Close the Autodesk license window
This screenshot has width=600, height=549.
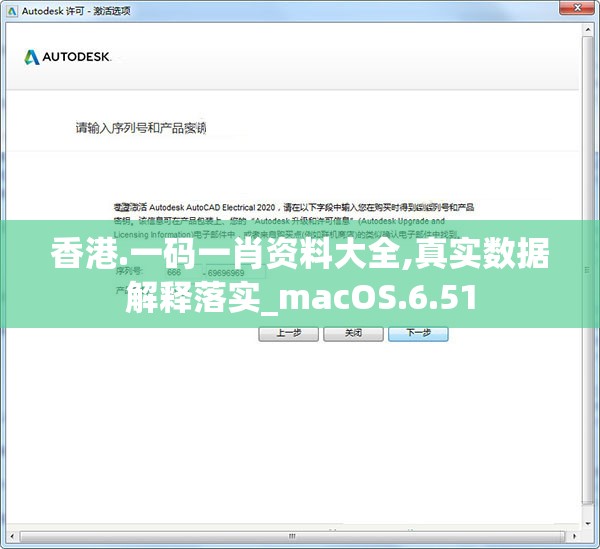[x=578, y=7]
